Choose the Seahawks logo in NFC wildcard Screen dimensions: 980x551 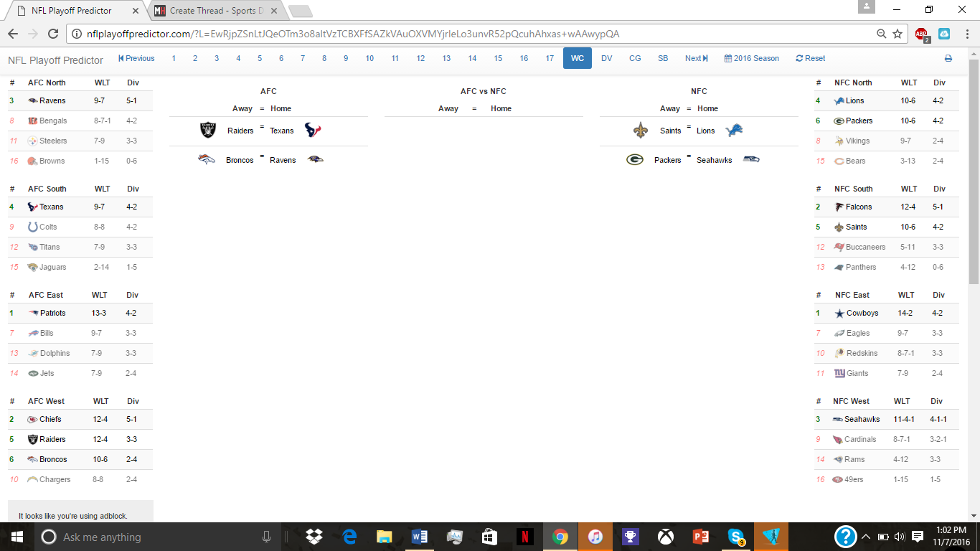coord(751,159)
